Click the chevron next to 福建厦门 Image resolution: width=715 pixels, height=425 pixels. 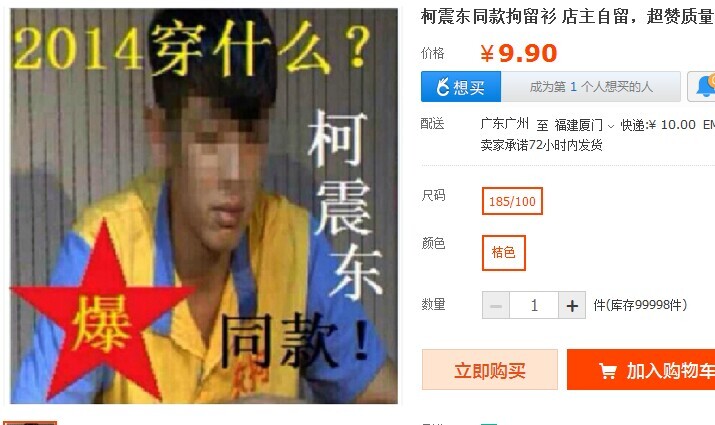tap(611, 126)
